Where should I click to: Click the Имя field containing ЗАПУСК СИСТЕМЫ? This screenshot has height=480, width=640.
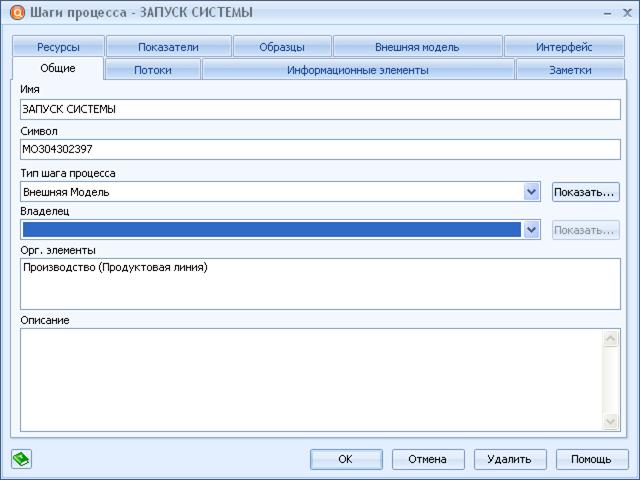click(320, 109)
